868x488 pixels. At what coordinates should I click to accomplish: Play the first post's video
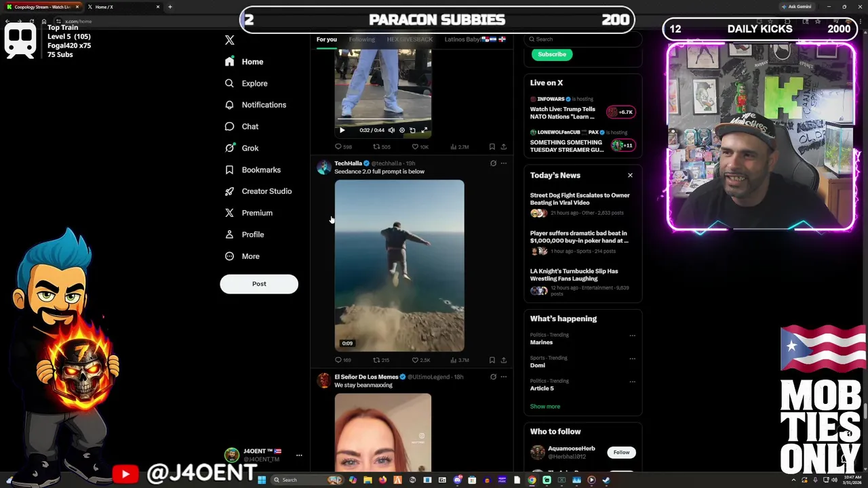click(342, 130)
